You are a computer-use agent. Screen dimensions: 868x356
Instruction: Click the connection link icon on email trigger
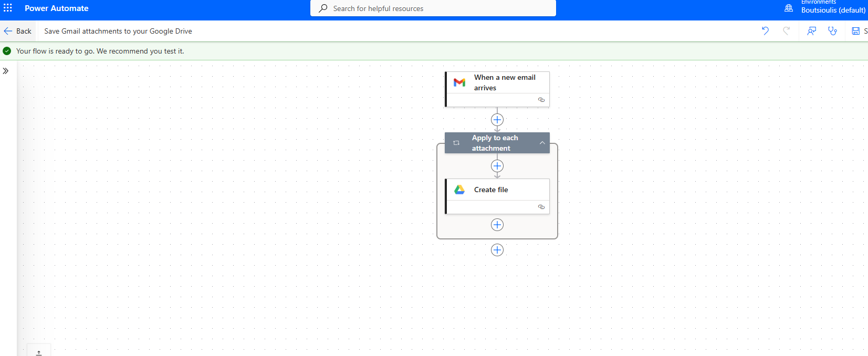(x=541, y=100)
